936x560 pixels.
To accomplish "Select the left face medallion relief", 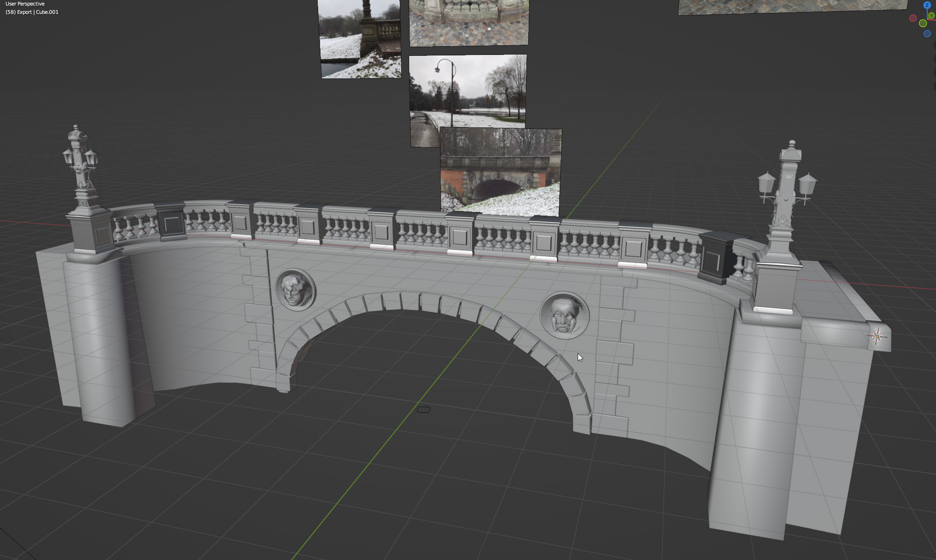I will (x=296, y=290).
